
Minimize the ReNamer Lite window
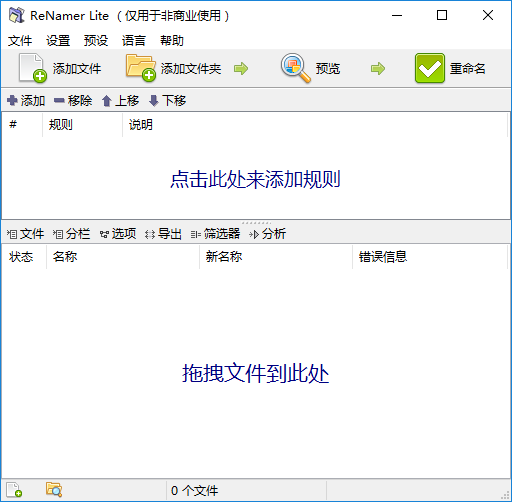pos(397,15)
